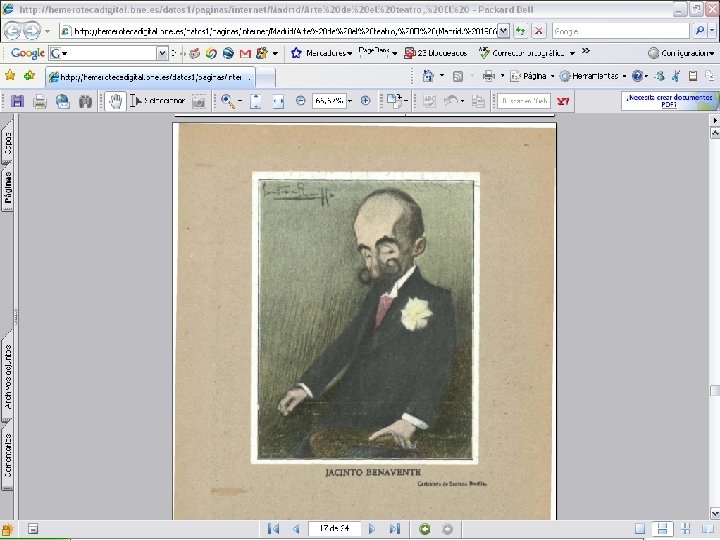The width and height of the screenshot is (720, 540).
Task: Select the Hand tool
Action: [x=115, y=101]
